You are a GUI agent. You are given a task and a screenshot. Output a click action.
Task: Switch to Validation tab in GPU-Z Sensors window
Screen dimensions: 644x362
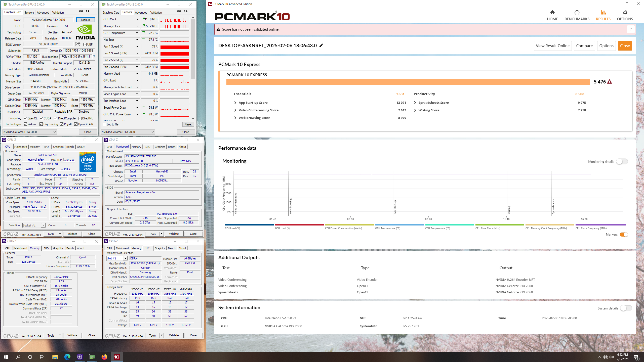pyautogui.click(x=156, y=13)
